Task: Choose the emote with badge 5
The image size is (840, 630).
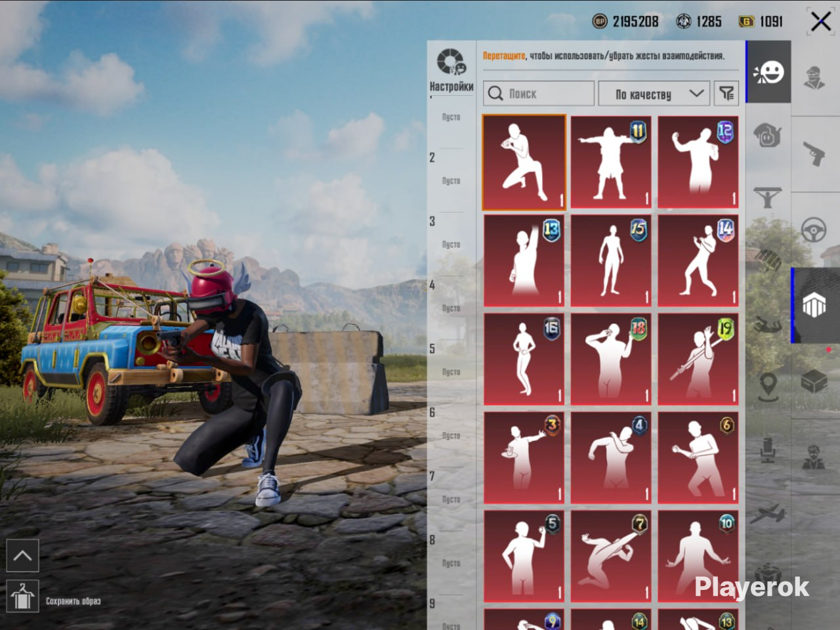Action: (524, 556)
